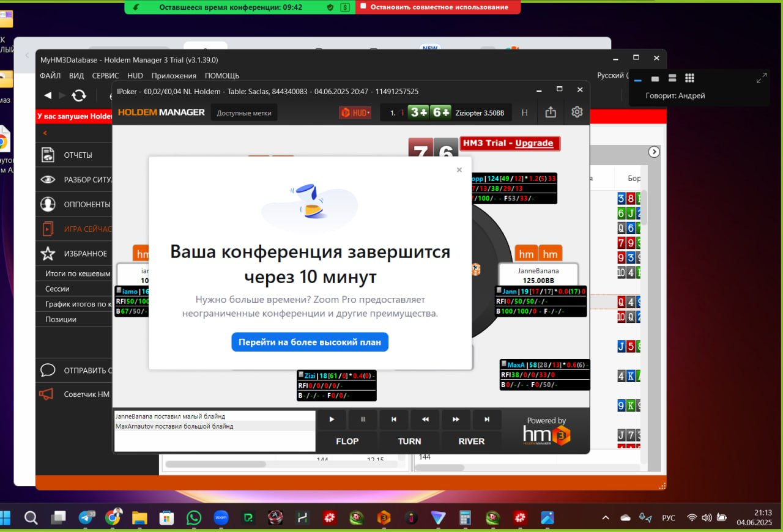Click the share hand icon in the replayer
783x532 pixels.
[x=551, y=112]
